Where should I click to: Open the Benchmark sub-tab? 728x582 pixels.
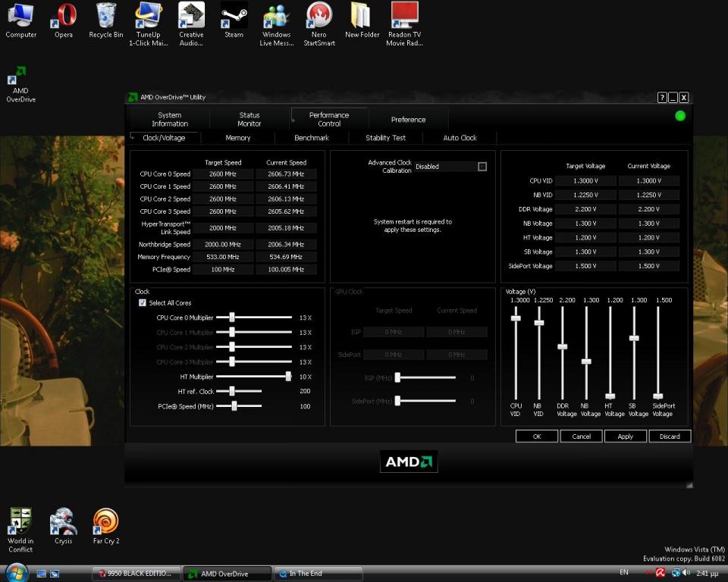pos(312,138)
